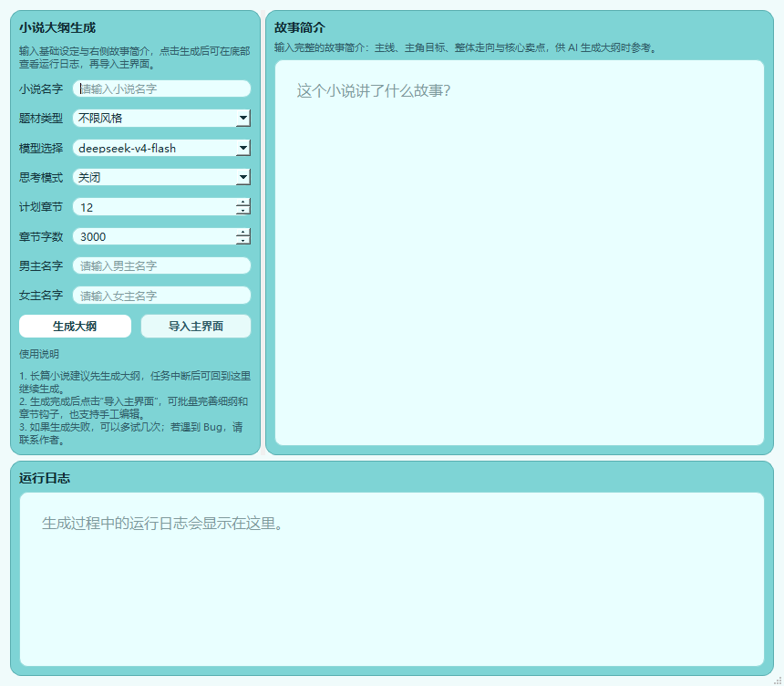Image resolution: width=784 pixels, height=686 pixels.
Task: Click the 男主名字 label
Action: point(41,265)
